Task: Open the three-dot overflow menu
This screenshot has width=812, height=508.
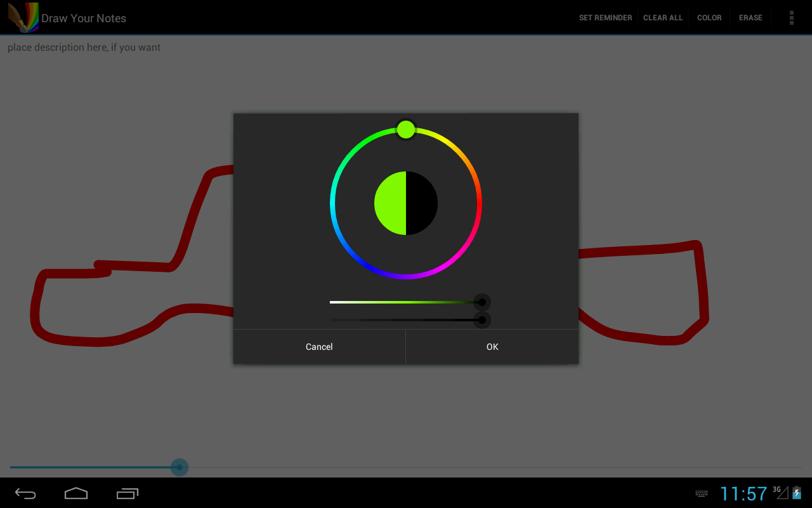Action: [791, 18]
